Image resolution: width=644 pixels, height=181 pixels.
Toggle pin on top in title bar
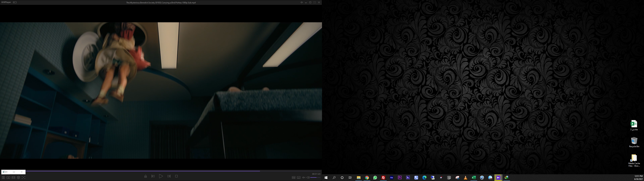[x=302, y=3]
